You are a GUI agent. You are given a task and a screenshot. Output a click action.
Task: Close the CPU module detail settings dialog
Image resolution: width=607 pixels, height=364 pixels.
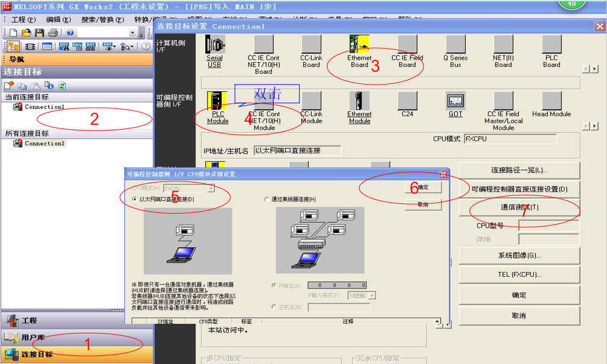point(443,174)
